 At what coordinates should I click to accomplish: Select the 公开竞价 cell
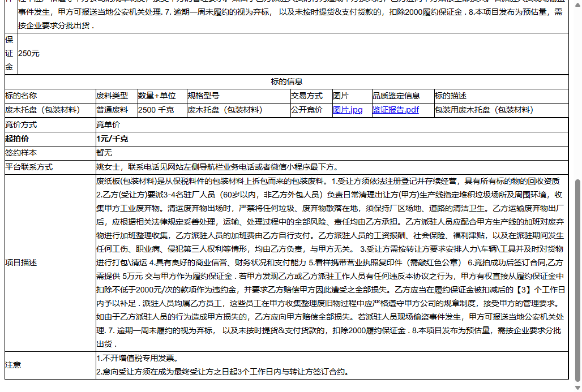[x=307, y=110]
